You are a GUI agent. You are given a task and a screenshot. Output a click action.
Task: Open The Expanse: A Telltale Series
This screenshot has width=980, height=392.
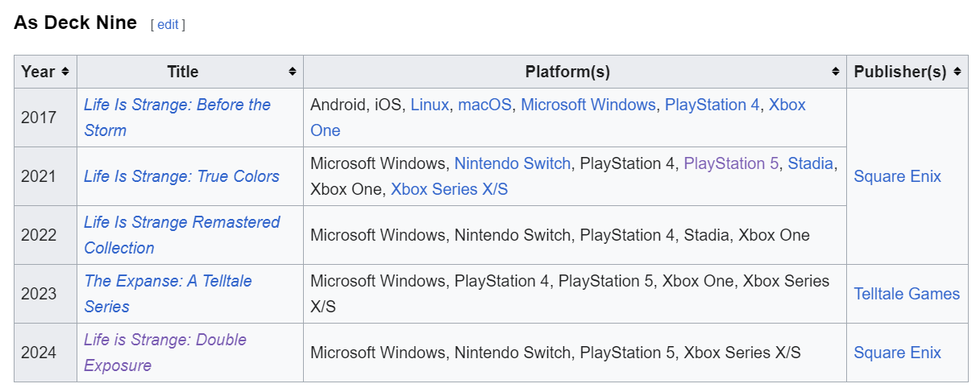[168, 281]
